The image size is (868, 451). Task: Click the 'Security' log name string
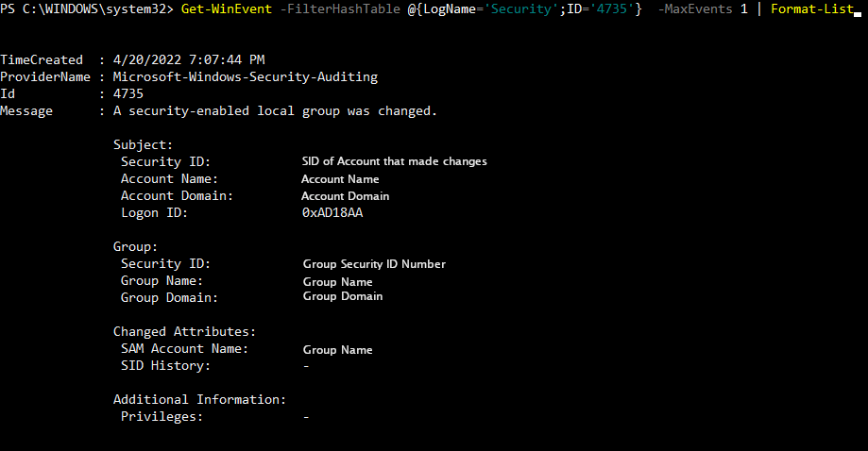pos(521,8)
